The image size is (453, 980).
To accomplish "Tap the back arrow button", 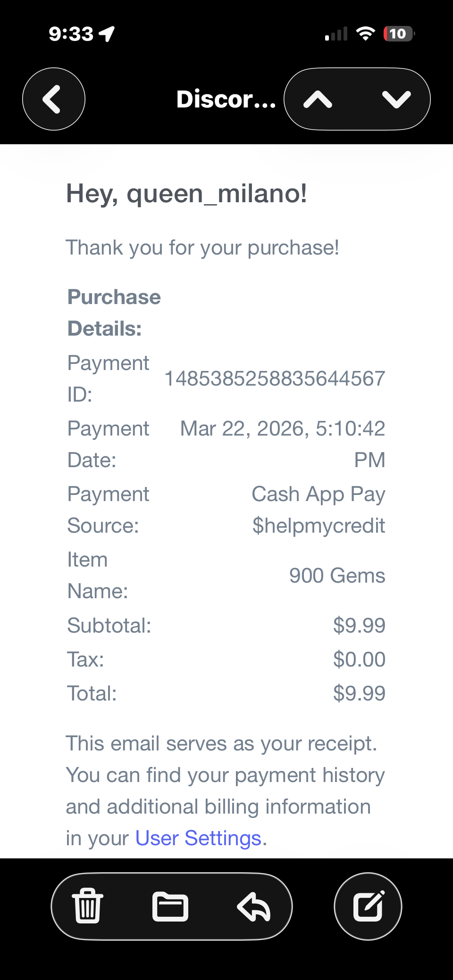I will [x=53, y=99].
